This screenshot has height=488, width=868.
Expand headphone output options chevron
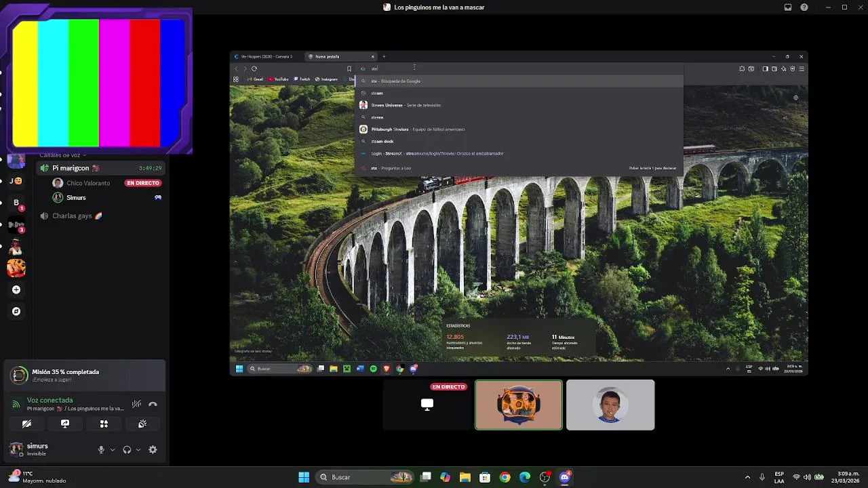(138, 449)
